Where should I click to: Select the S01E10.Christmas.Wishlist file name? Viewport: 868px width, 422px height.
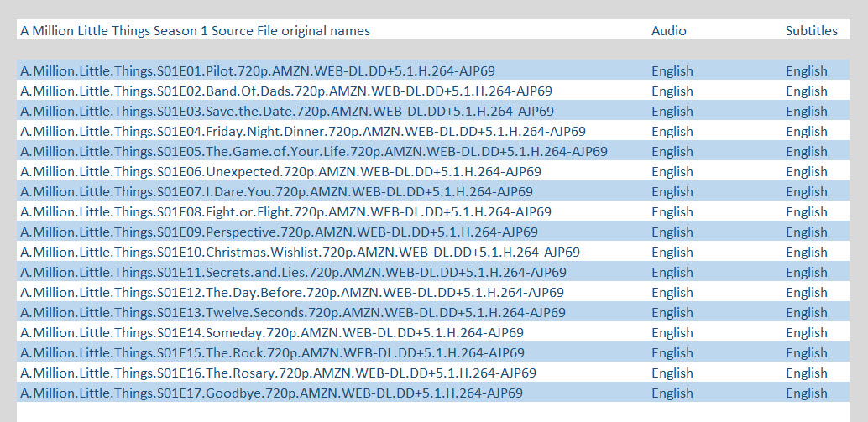300,253
